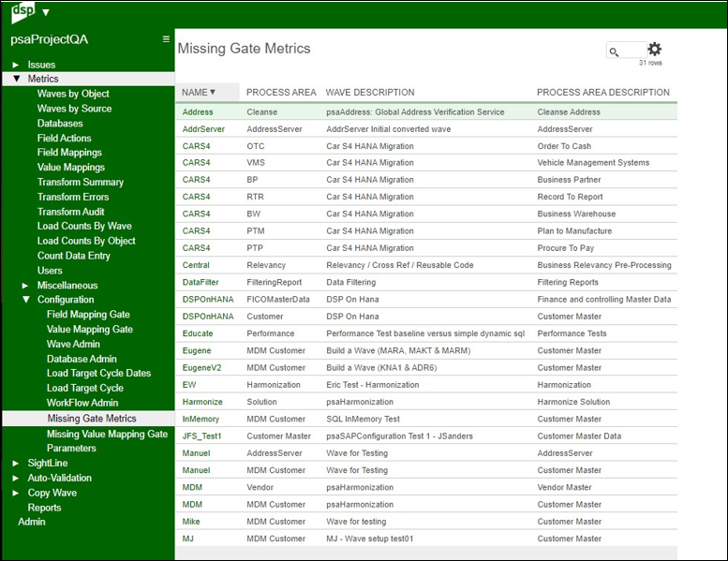The image size is (728, 561).
Task: Toggle the hamburger navigation menu icon
Action: point(166,39)
